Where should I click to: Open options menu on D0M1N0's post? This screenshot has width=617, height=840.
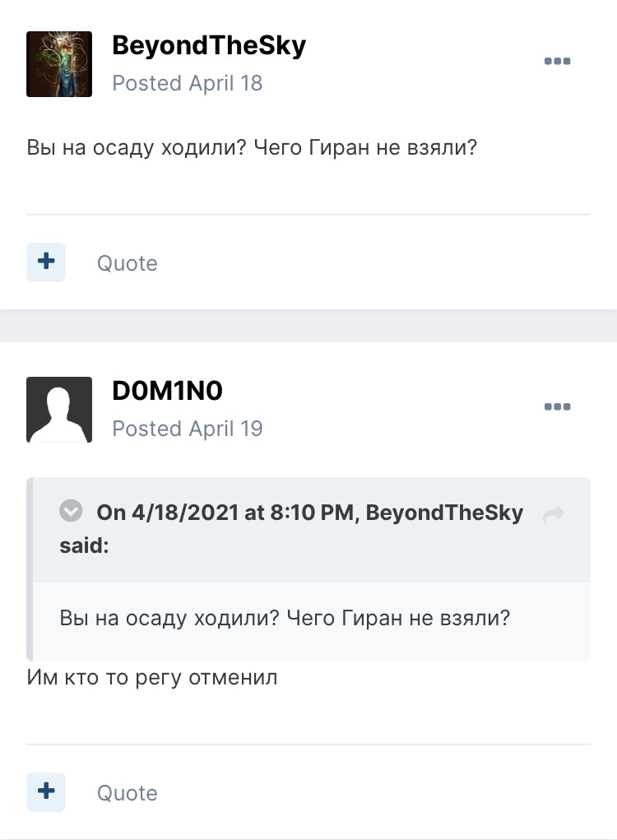(557, 407)
